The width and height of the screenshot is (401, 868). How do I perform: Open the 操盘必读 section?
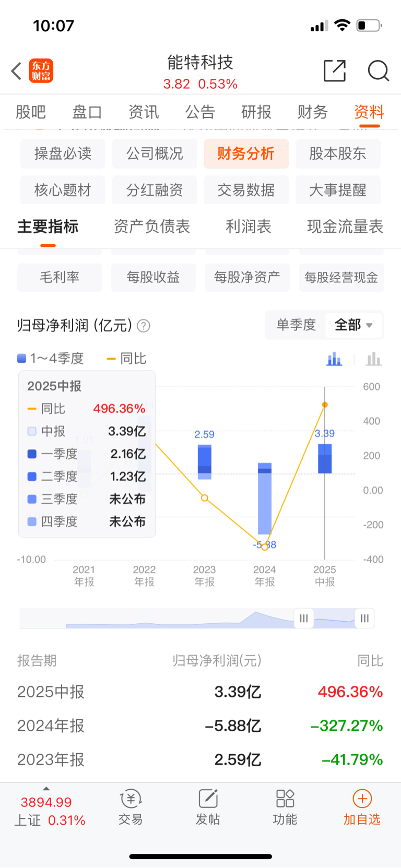63,153
